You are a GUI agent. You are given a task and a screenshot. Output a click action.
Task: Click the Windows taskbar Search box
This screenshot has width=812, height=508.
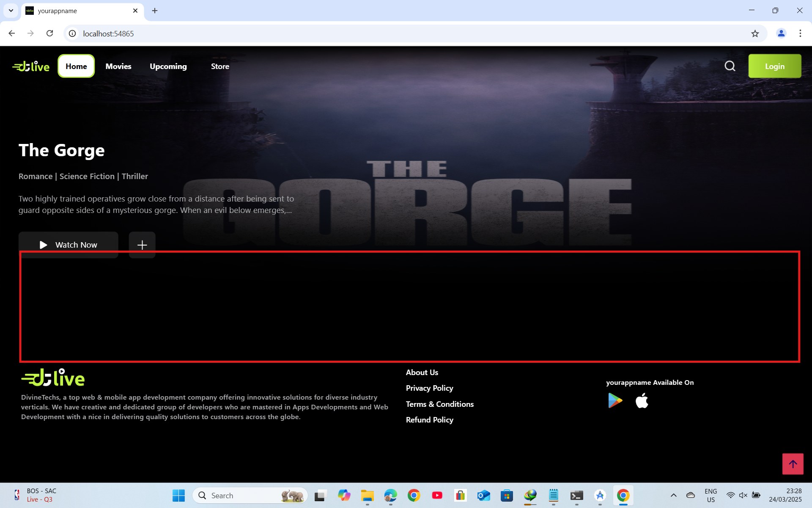(x=250, y=495)
